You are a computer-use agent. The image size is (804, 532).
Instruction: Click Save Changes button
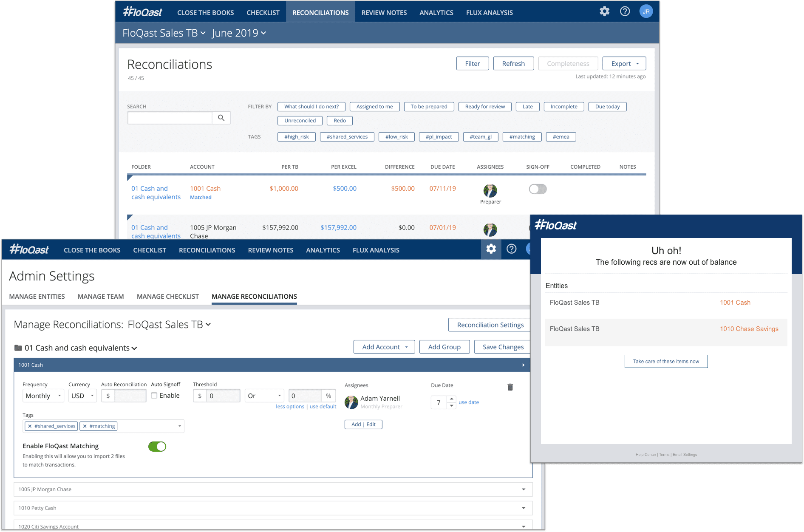pyautogui.click(x=503, y=347)
